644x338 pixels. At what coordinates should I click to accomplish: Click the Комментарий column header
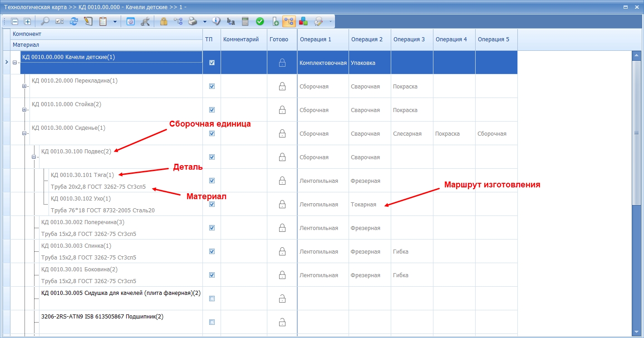click(244, 39)
